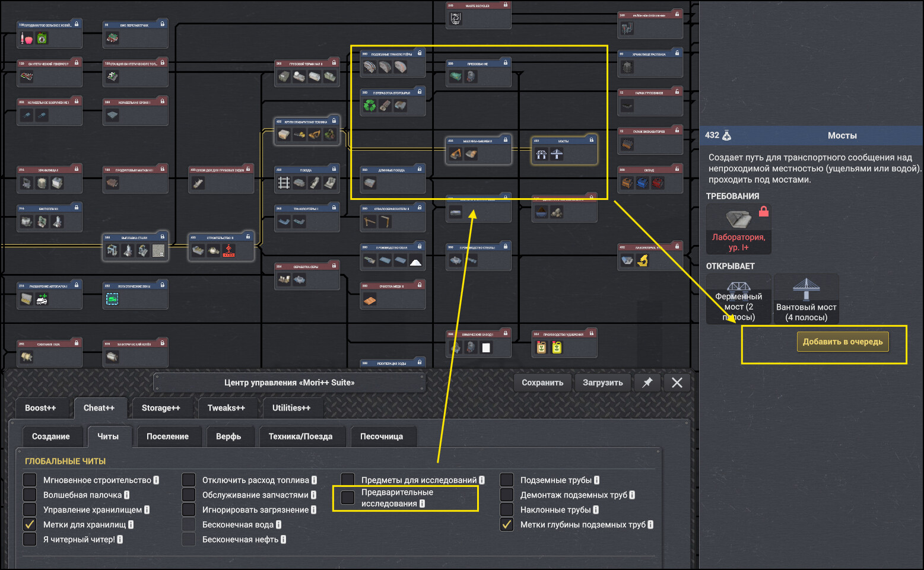Select the Мосты research node
The image size is (924, 570).
564,149
